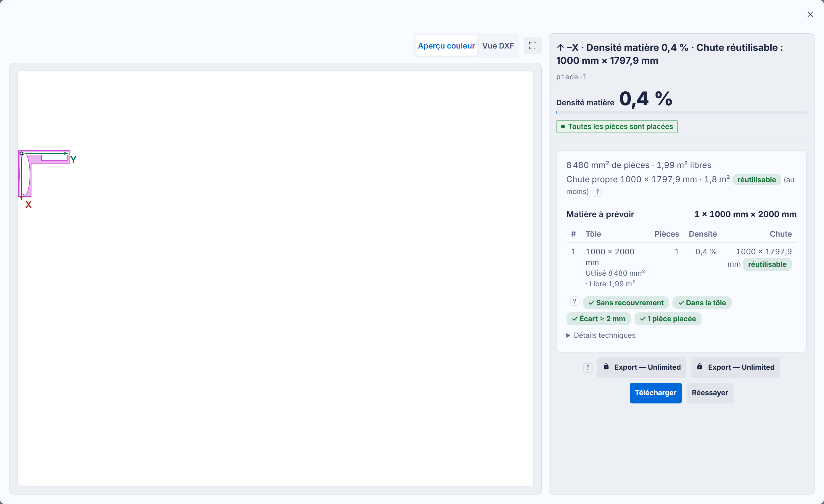
Task: Click the 1 pièce placée badge
Action: click(667, 319)
